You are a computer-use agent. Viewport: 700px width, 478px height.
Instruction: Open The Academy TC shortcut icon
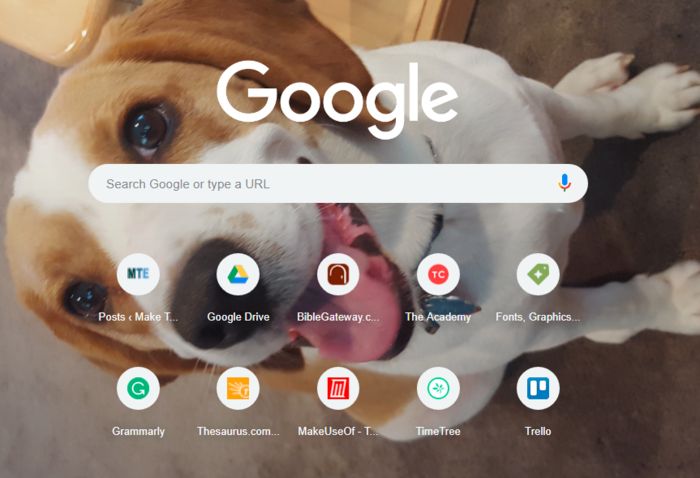[438, 274]
